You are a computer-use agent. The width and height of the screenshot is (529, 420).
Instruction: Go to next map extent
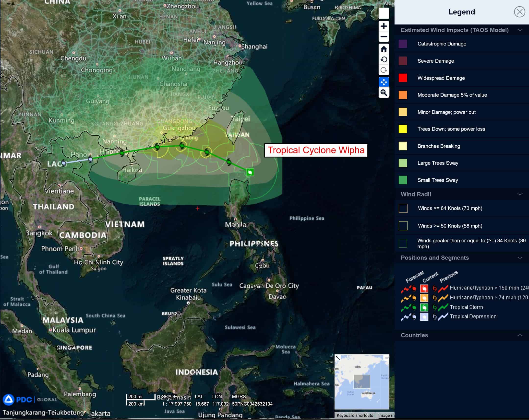coord(384,70)
